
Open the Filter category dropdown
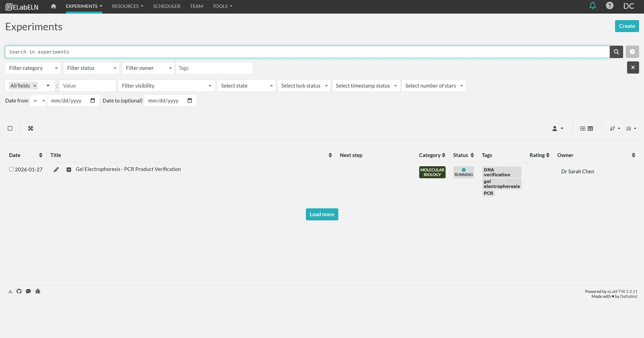click(33, 68)
